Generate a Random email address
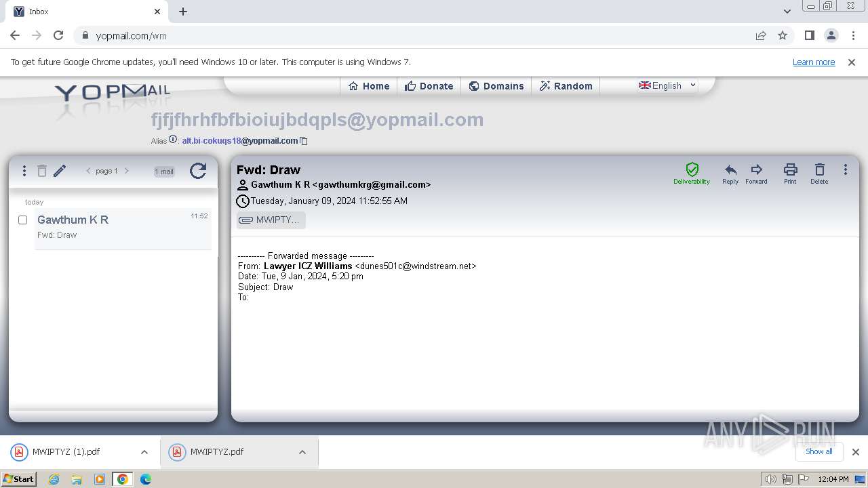This screenshot has height=488, width=868. pos(566,86)
